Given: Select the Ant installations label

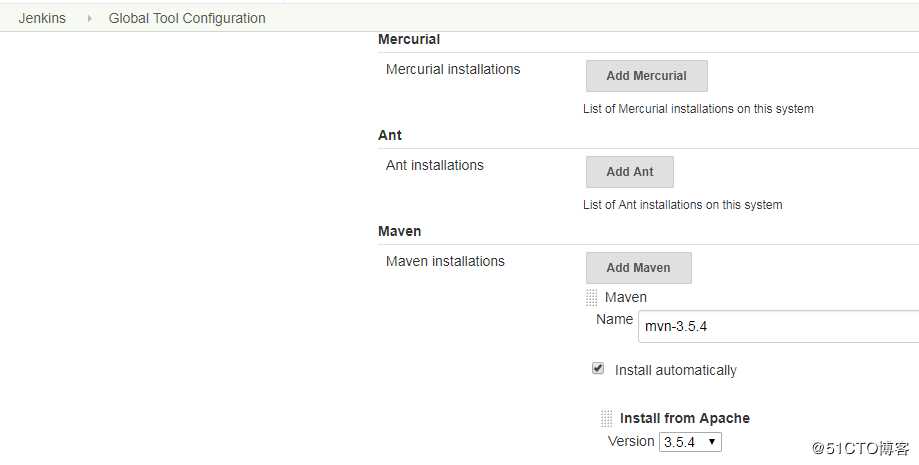Looking at the screenshot, I should [434, 165].
